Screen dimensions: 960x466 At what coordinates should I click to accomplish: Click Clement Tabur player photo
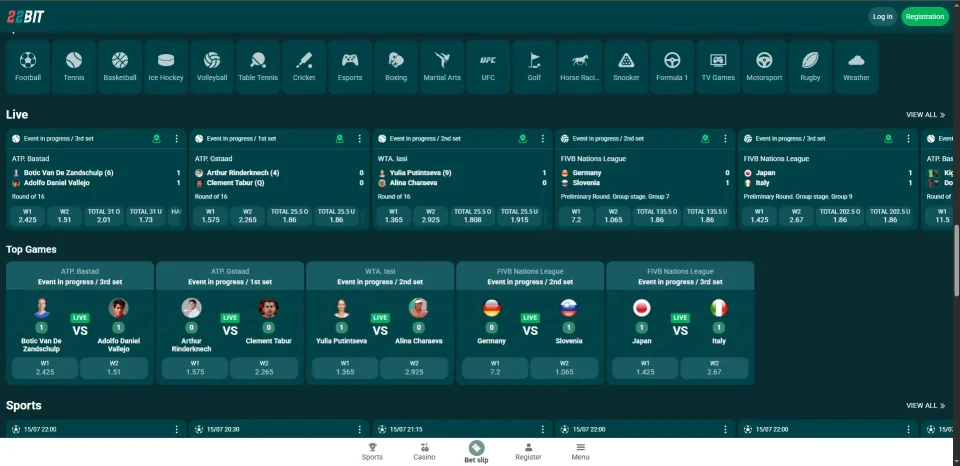point(268,308)
